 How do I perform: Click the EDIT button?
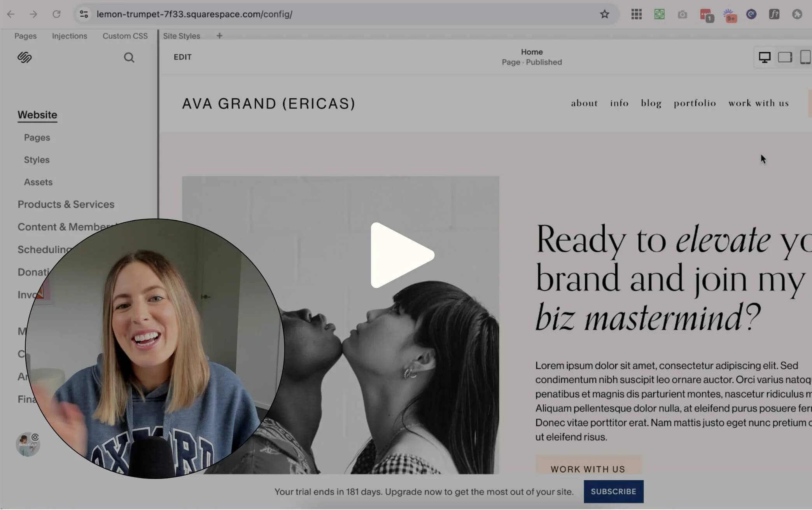coord(182,57)
